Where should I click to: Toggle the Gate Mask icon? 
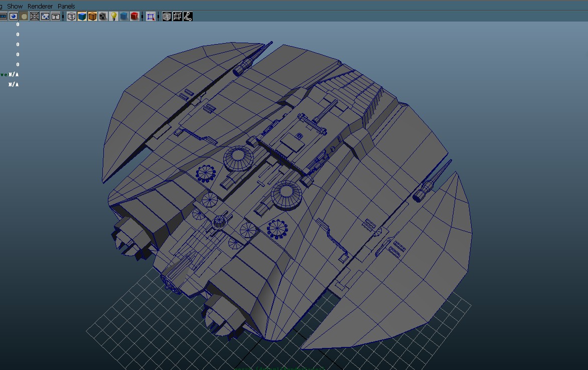click(24, 16)
